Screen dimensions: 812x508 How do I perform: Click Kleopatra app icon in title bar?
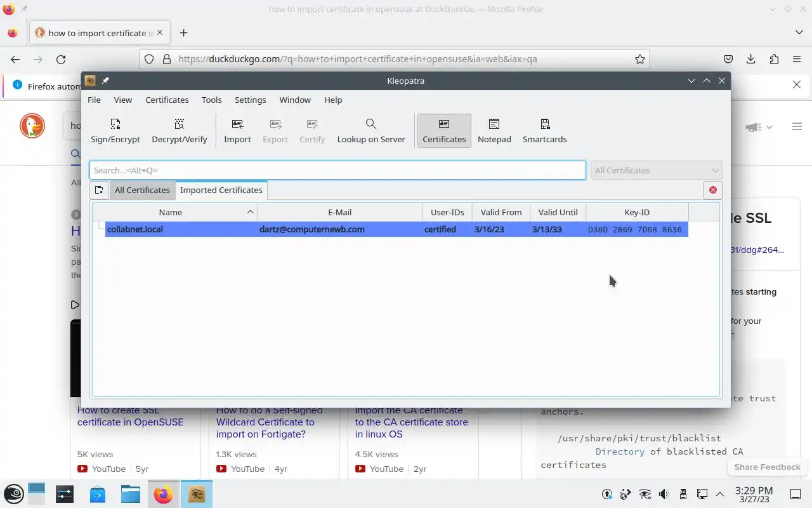click(x=90, y=81)
